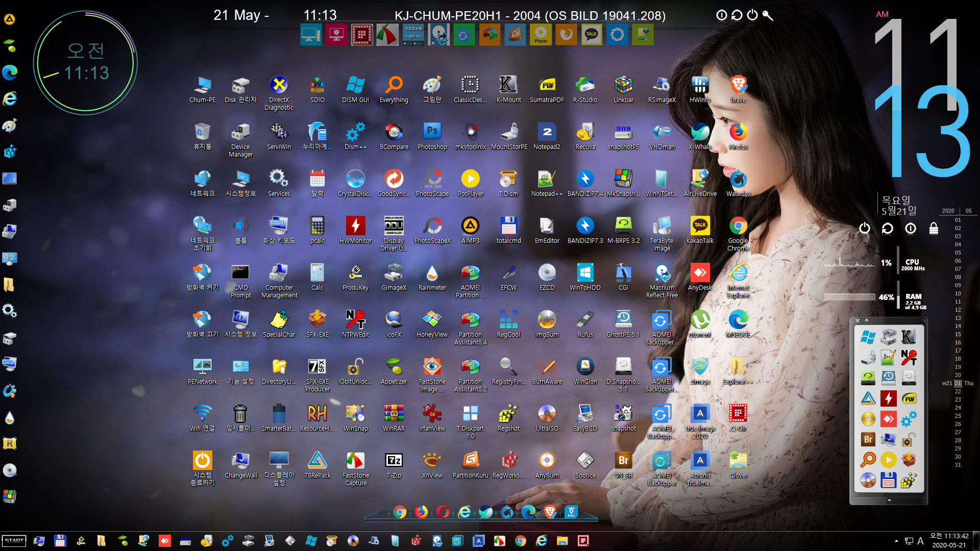Click lock icon in right widget
The height and width of the screenshot is (551, 980).
point(934,228)
